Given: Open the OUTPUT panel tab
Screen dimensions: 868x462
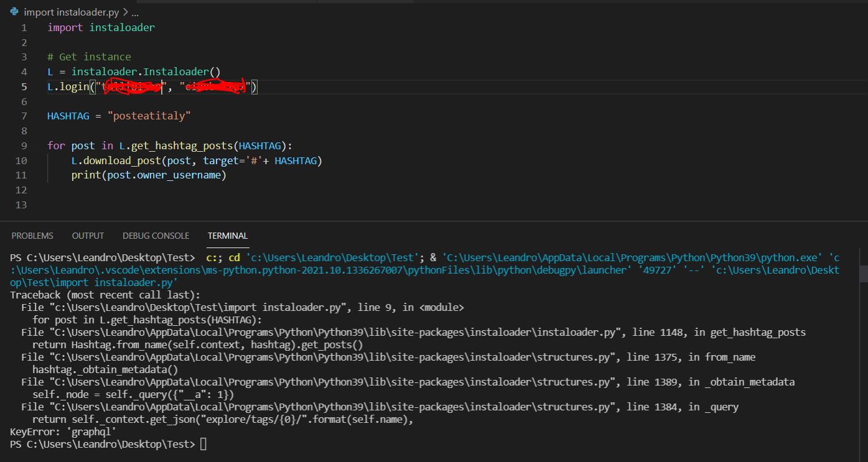Looking at the screenshot, I should [x=87, y=236].
